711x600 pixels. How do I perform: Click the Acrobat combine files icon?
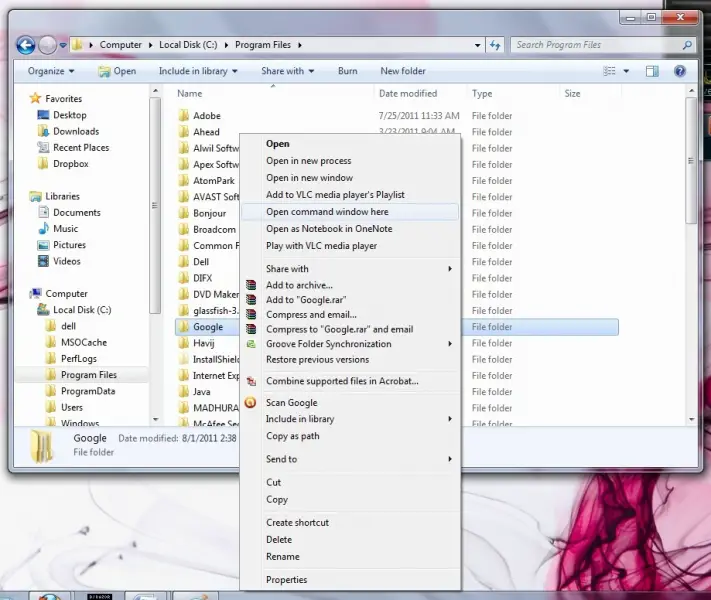(x=251, y=381)
